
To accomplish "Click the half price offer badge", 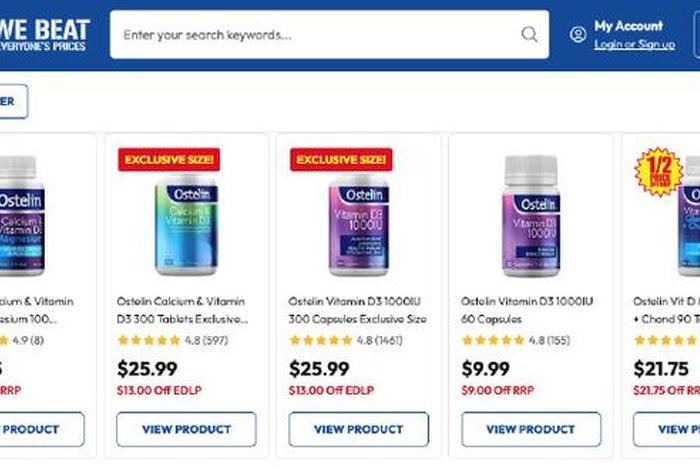I will [x=658, y=172].
